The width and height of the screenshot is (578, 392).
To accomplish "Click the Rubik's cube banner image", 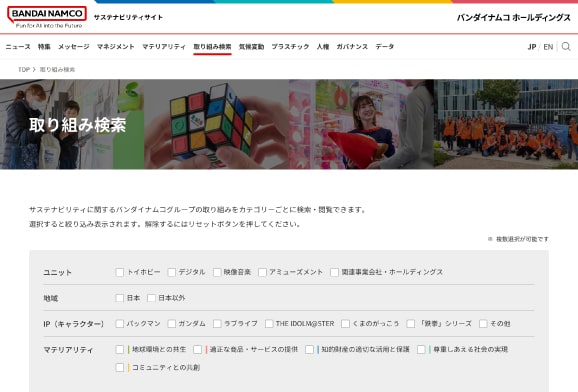I will point(217,124).
